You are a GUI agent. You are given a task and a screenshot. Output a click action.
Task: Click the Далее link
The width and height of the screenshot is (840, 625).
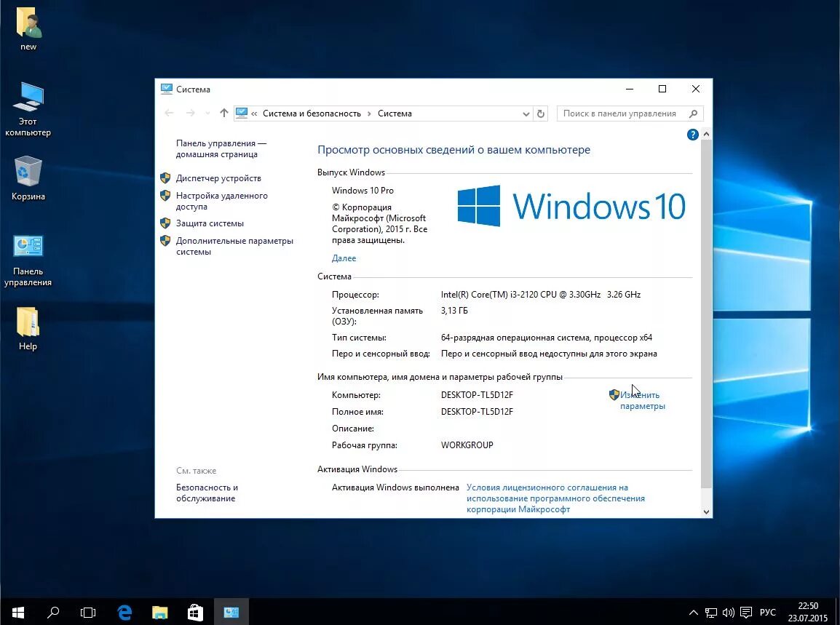click(x=344, y=258)
